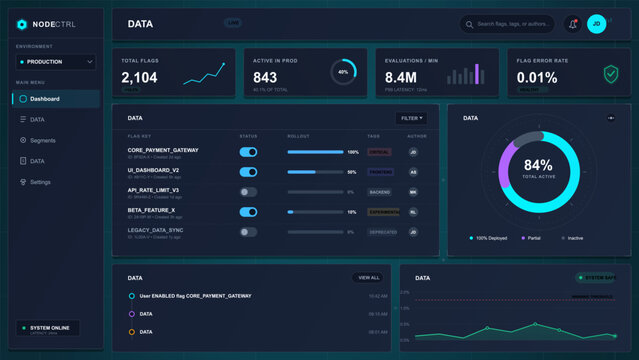Click the orange timeline circle in activity list

coord(132,332)
